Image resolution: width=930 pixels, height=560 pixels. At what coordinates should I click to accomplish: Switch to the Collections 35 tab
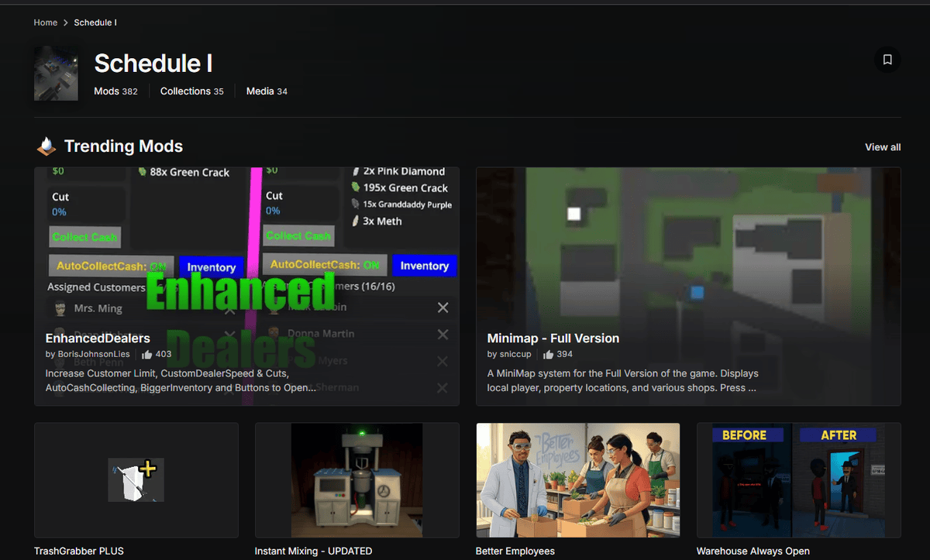(x=192, y=91)
